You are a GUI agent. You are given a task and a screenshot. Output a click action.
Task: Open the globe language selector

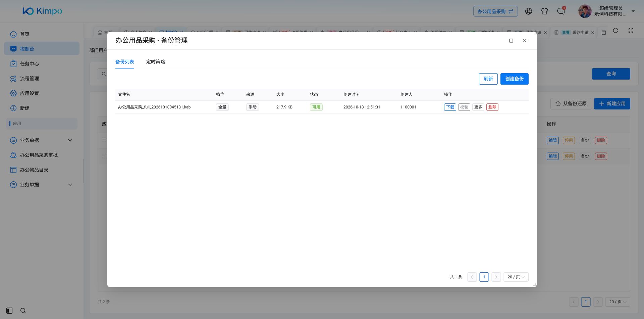point(529,11)
